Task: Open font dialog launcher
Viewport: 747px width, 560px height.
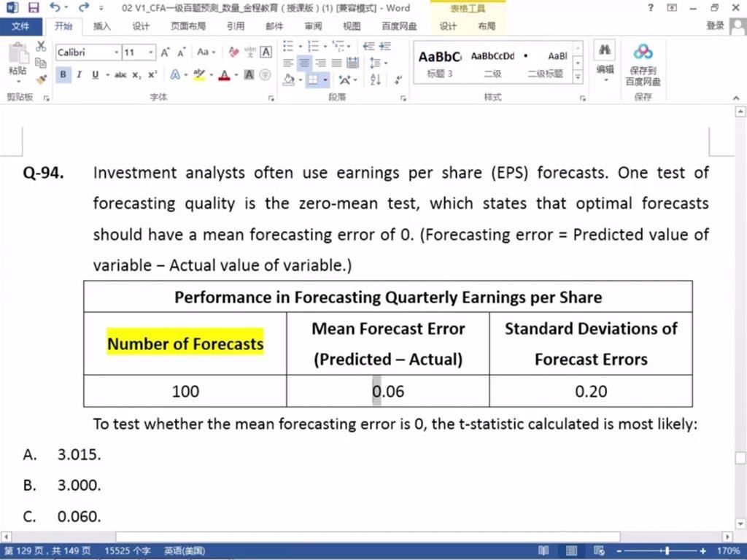Action: [271, 98]
